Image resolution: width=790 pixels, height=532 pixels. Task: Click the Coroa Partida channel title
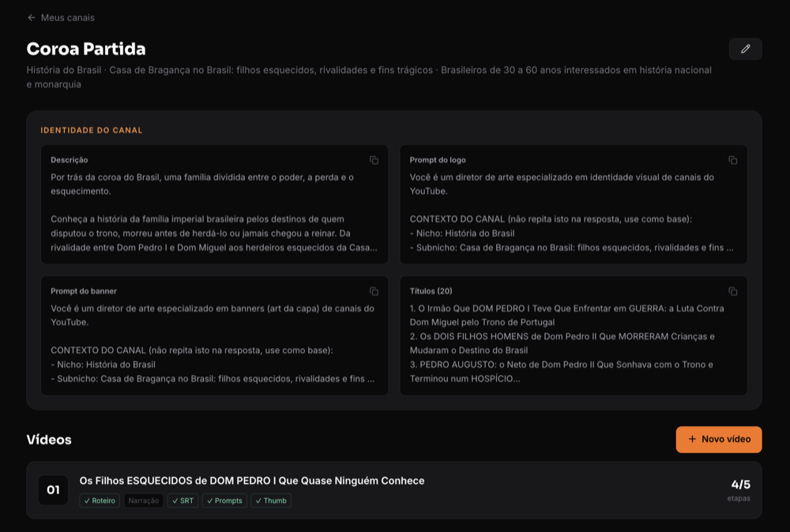click(86, 49)
